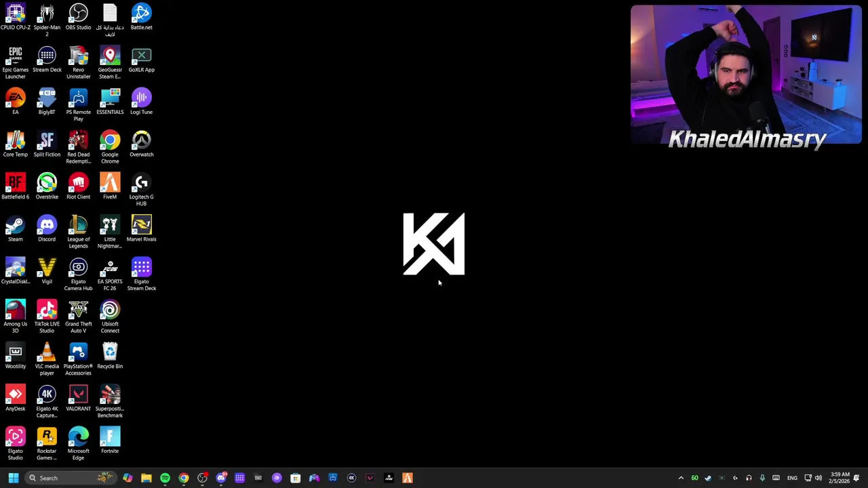Select the Overstrike desktop shortcut
The image size is (868, 488).
47,187
